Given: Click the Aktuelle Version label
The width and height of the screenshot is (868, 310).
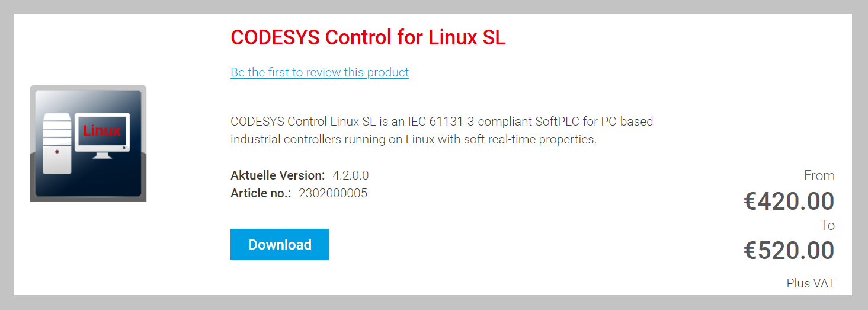Looking at the screenshot, I should 278,175.
